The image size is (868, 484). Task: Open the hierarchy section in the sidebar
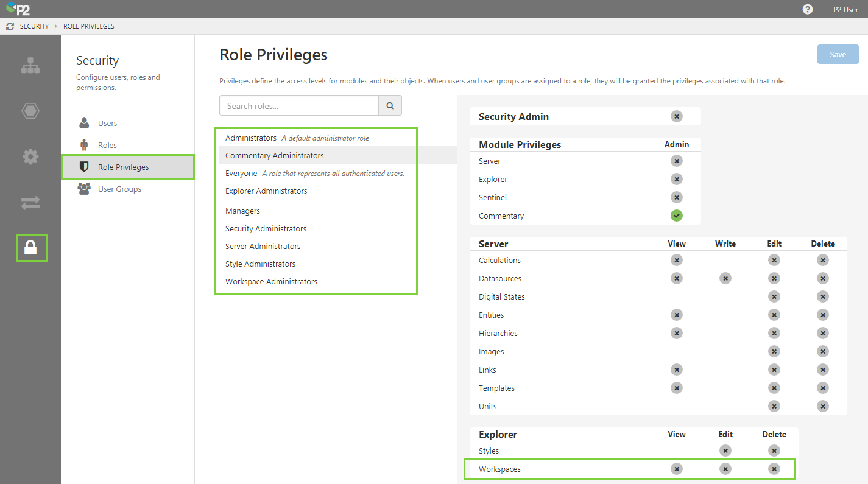[x=30, y=66]
